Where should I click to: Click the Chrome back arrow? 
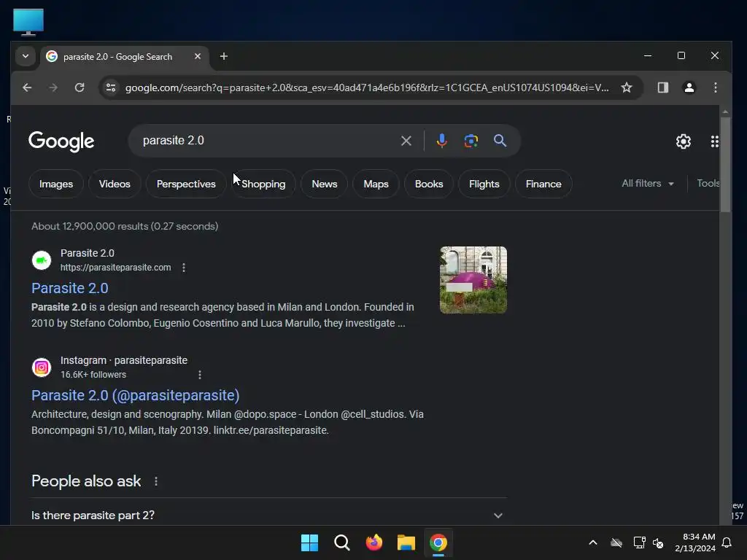coord(27,87)
